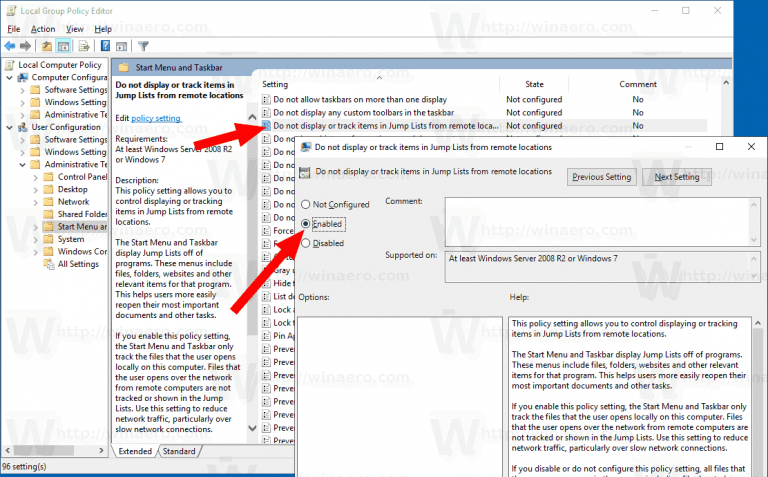768x477 pixels.
Task: Open the 'policy setting' edit link
Action: click(x=157, y=118)
